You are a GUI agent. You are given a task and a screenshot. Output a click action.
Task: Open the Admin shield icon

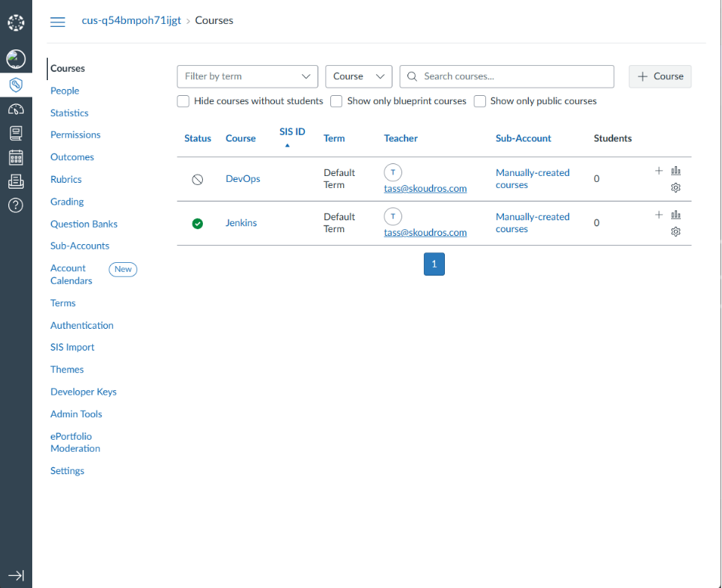[x=16, y=85]
